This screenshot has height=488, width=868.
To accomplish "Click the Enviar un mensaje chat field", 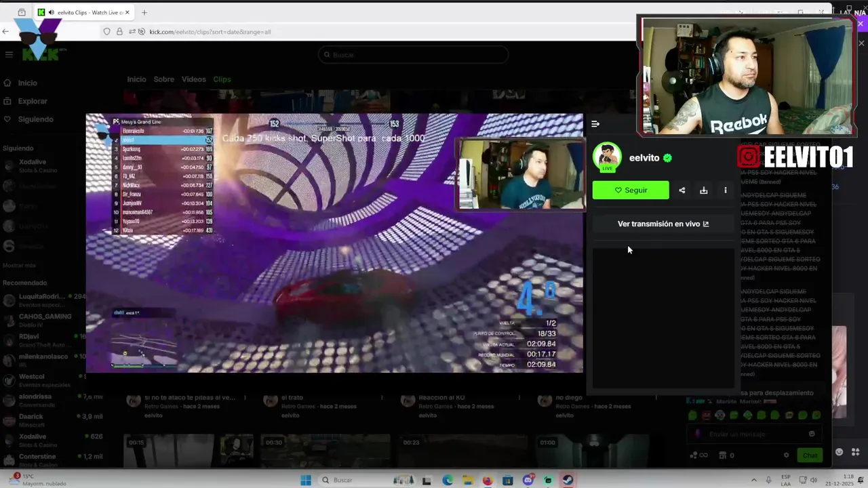I will [753, 434].
